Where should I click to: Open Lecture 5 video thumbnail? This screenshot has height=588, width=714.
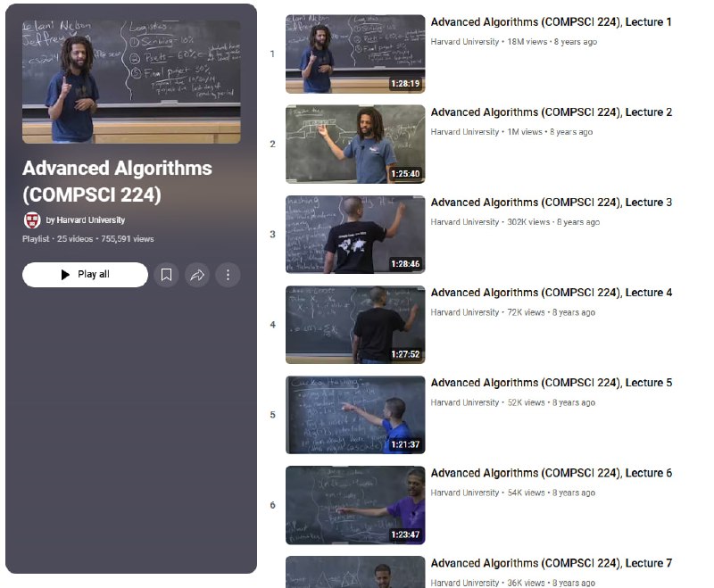355,415
